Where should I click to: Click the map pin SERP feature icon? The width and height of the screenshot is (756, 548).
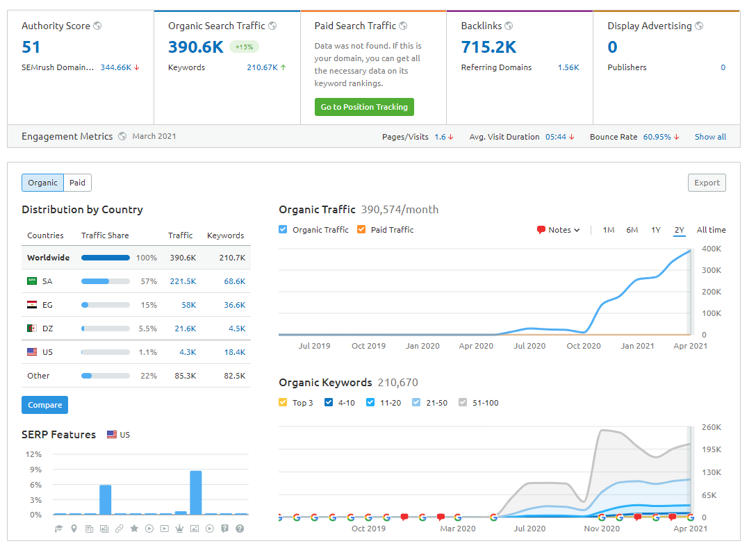(x=74, y=529)
